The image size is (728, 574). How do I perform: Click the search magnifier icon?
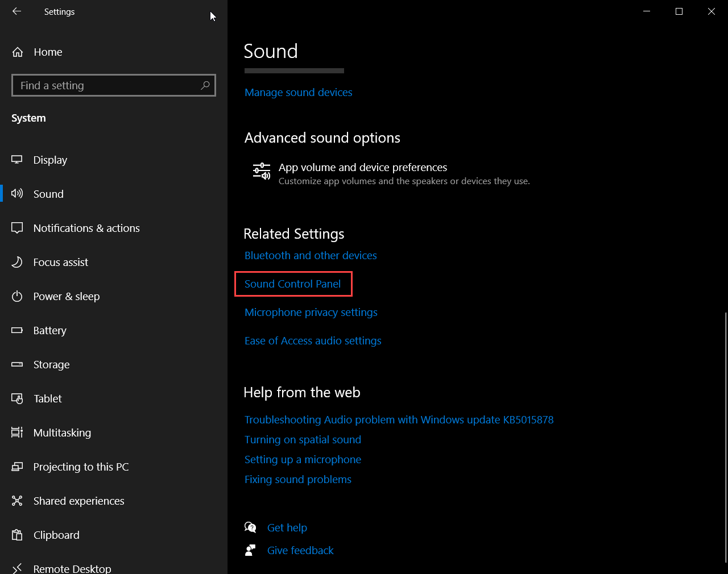click(205, 85)
